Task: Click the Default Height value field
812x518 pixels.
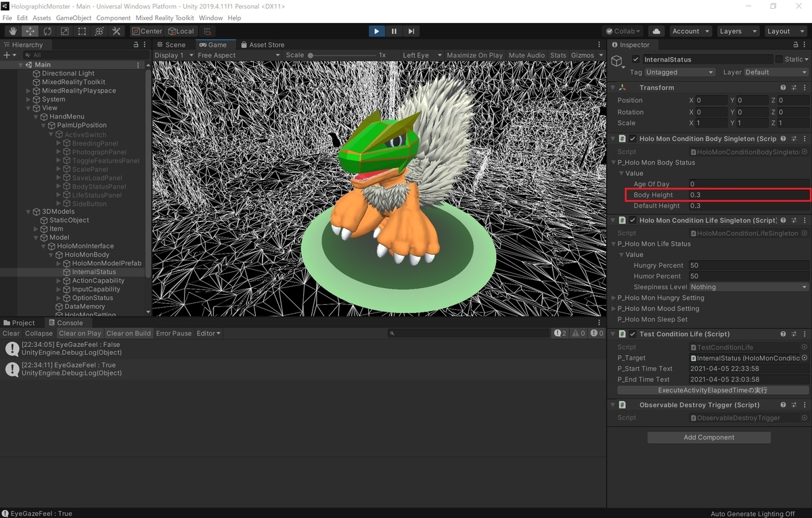Action: [x=748, y=206]
